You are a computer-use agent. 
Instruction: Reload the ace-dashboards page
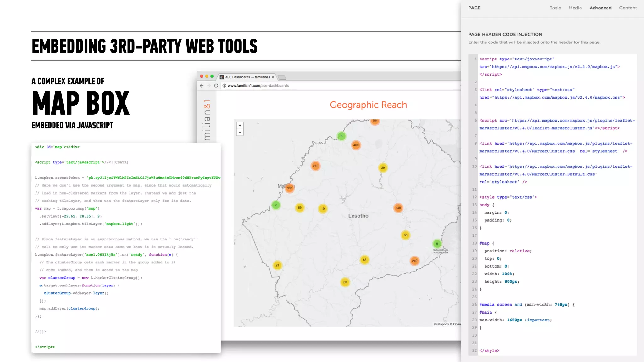coord(216,86)
